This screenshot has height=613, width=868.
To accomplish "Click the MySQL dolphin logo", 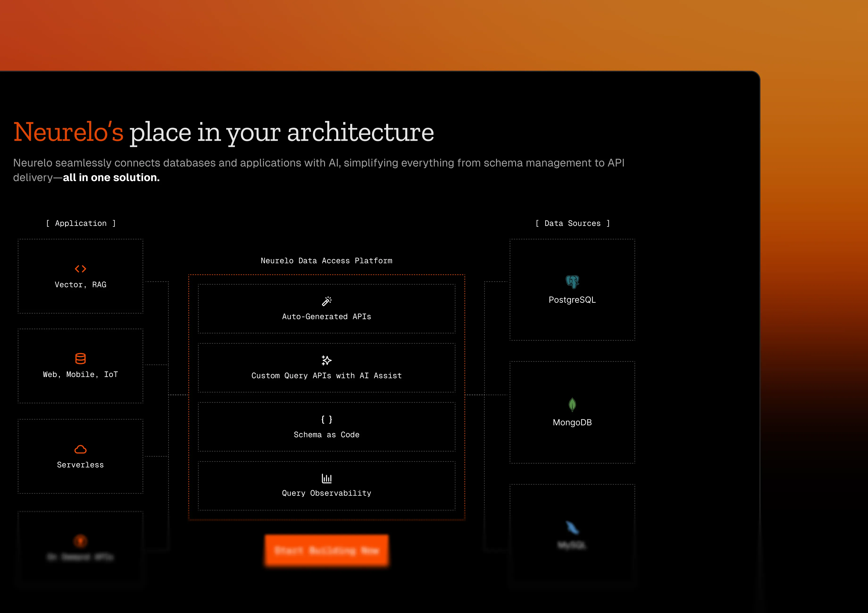I will tap(572, 527).
